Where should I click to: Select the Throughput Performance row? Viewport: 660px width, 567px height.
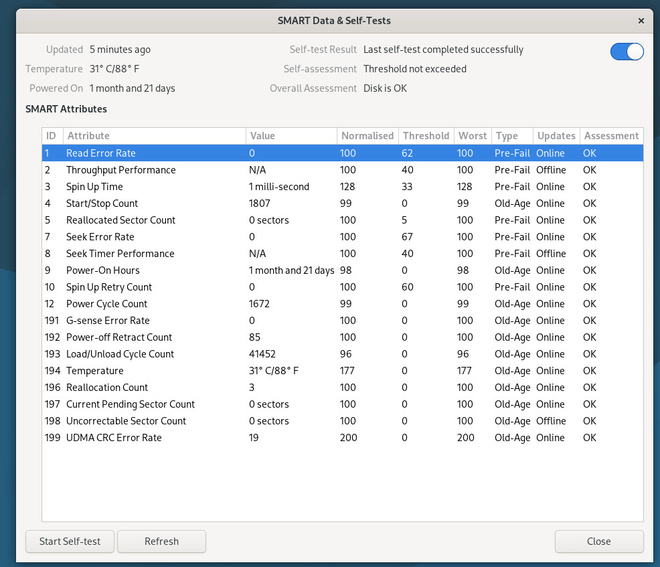click(342, 170)
